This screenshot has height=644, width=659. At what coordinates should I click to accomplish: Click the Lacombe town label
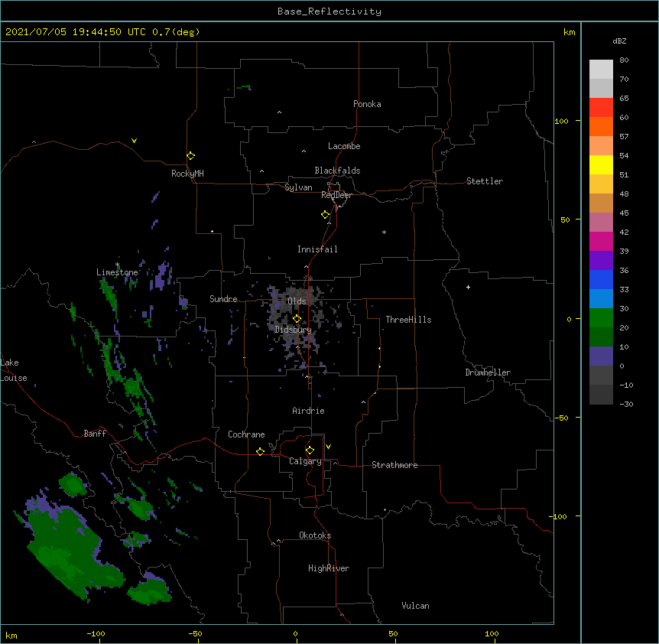tap(344, 146)
